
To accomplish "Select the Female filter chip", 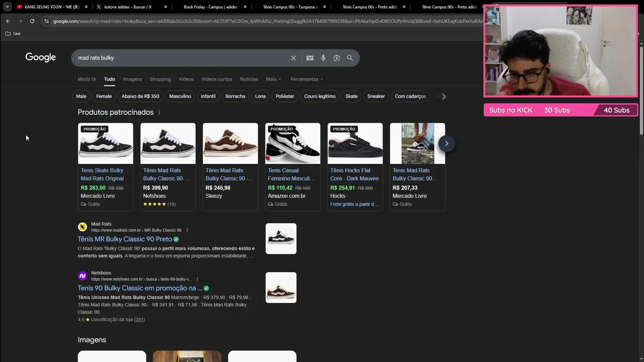I will pyautogui.click(x=104, y=96).
